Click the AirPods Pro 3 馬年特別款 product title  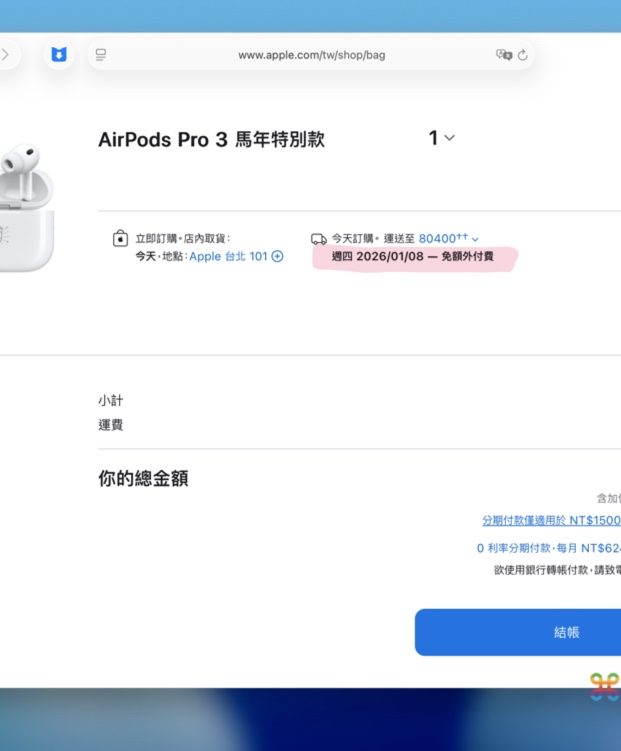[211, 140]
